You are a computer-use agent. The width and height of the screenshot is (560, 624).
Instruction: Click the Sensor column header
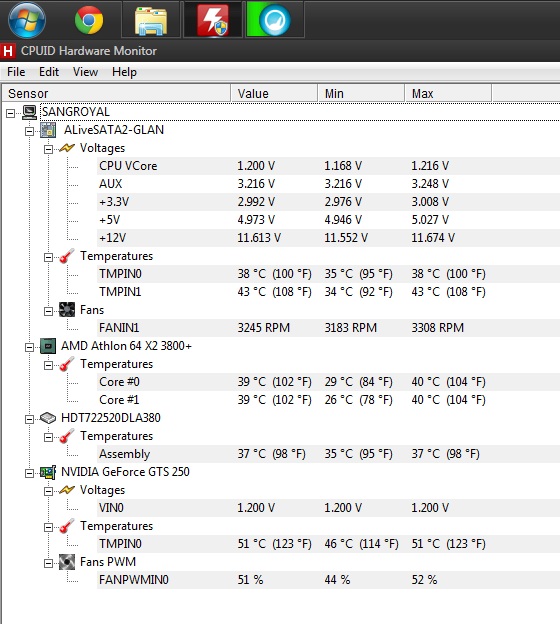tap(116, 94)
